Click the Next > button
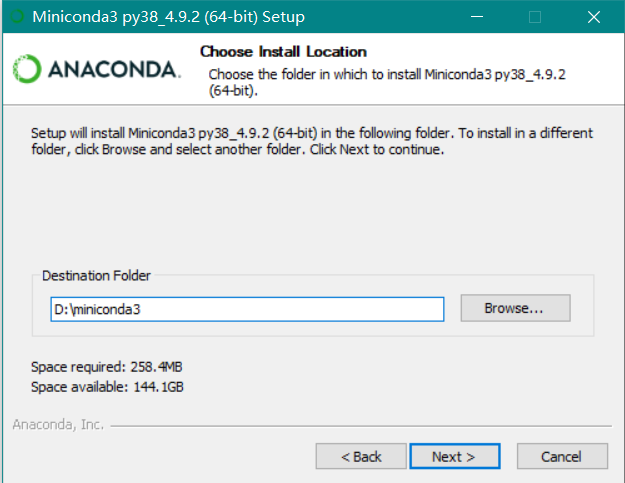The image size is (625, 483). [x=455, y=456]
